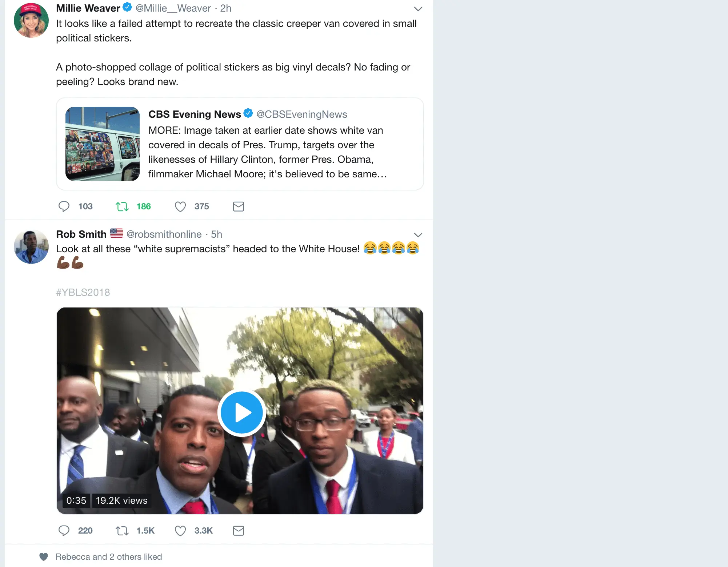View the white van photo thumbnail

click(x=103, y=144)
